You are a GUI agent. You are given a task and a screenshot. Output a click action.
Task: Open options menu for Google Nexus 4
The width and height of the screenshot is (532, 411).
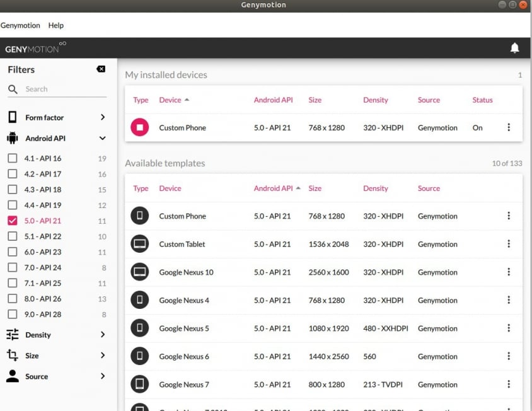[x=508, y=300]
